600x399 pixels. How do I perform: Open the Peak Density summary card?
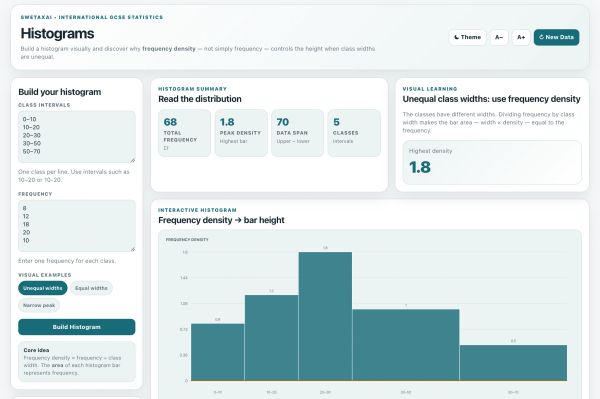(241, 133)
